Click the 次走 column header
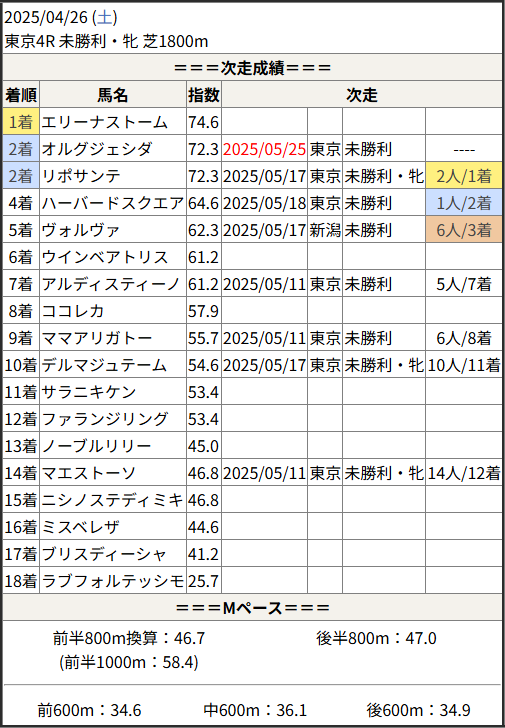Viewport: 505px width, 728px height. (x=362, y=95)
